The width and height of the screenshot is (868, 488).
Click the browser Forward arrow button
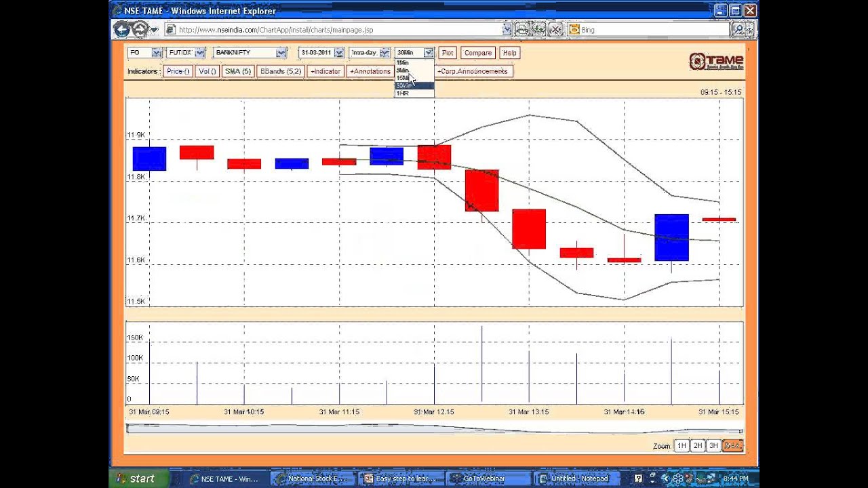[140, 29]
